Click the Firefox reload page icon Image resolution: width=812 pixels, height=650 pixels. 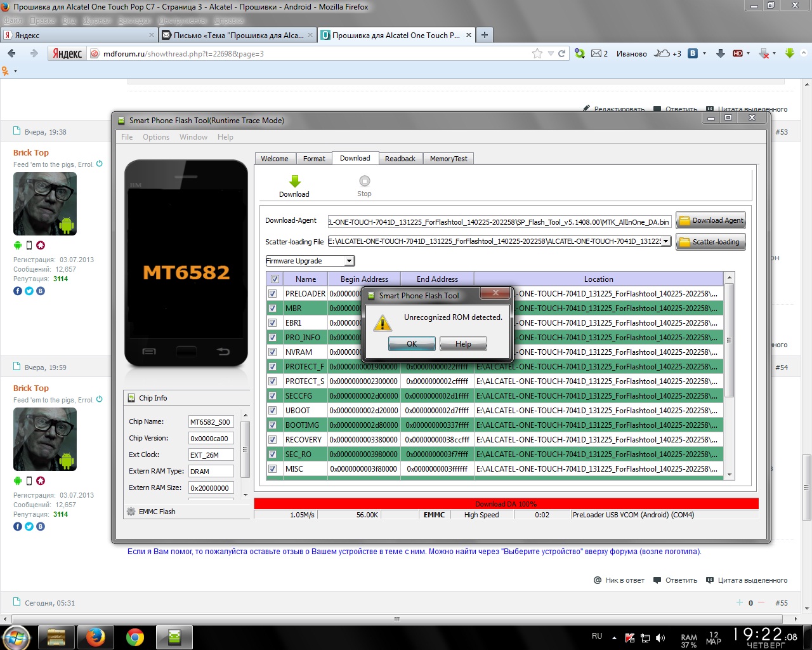(561, 54)
